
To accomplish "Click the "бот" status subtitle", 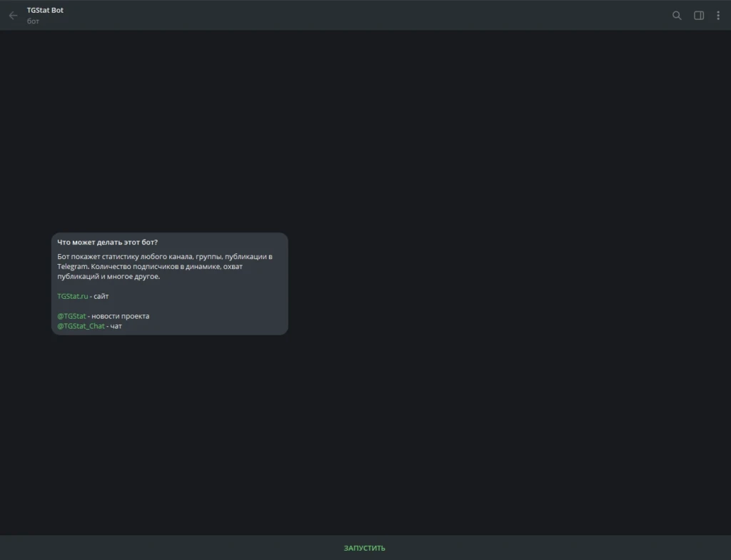I will [x=33, y=21].
